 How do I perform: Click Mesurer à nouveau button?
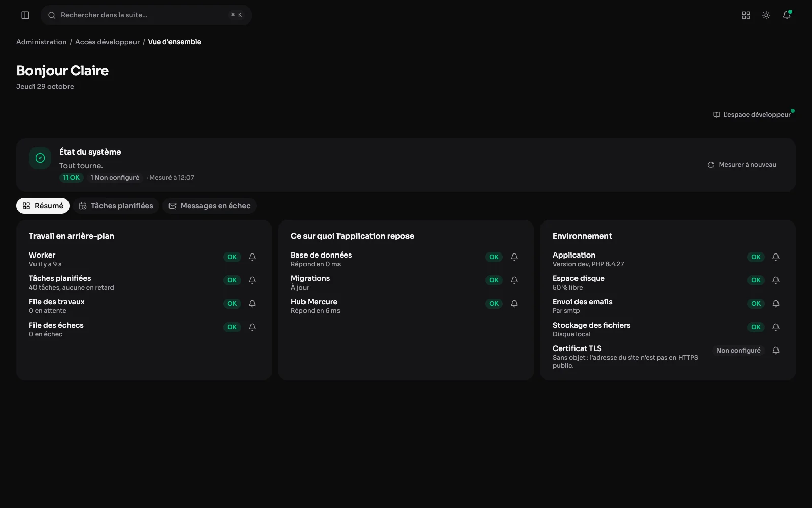pos(742,165)
